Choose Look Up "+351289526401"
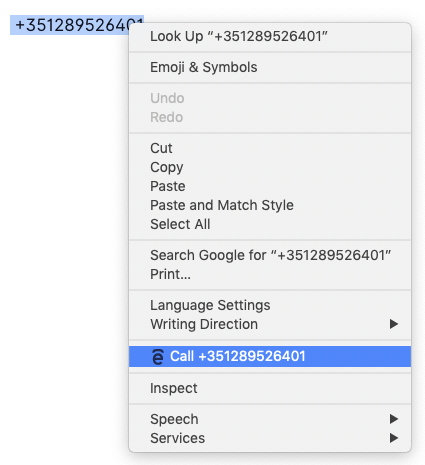Screen dimensions: 425x465 (270, 36)
